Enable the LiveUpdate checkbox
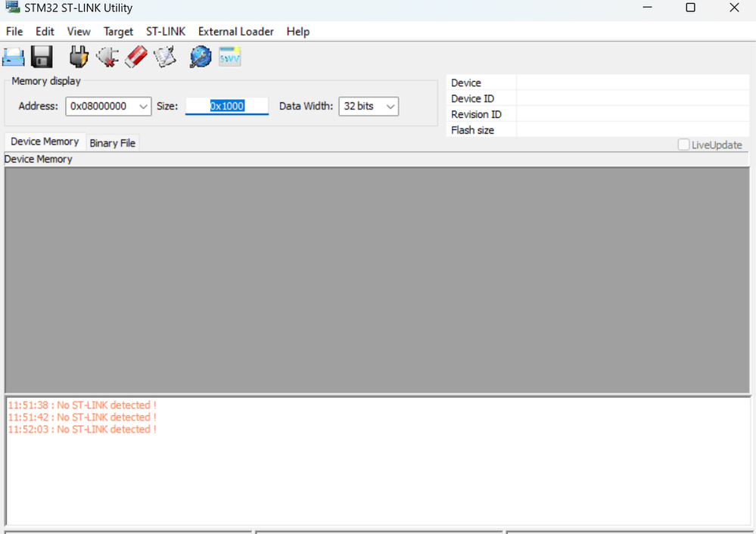756x534 pixels. pyautogui.click(x=683, y=144)
